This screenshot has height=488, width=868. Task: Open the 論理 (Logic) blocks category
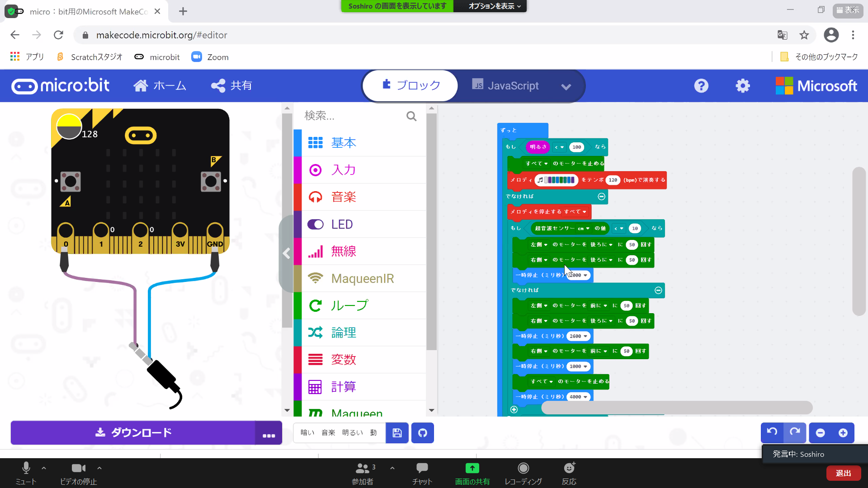[x=360, y=333]
